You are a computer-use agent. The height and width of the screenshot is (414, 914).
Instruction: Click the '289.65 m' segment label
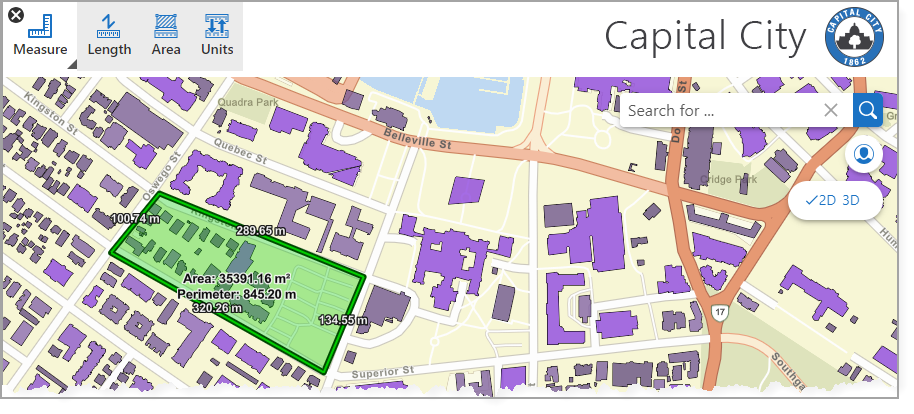pos(261,231)
